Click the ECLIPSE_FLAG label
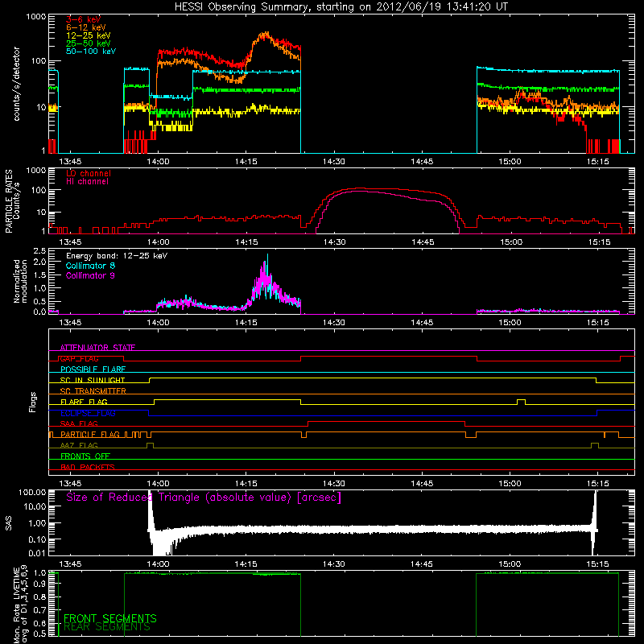Screen dimensions: 644x644 (x=88, y=413)
